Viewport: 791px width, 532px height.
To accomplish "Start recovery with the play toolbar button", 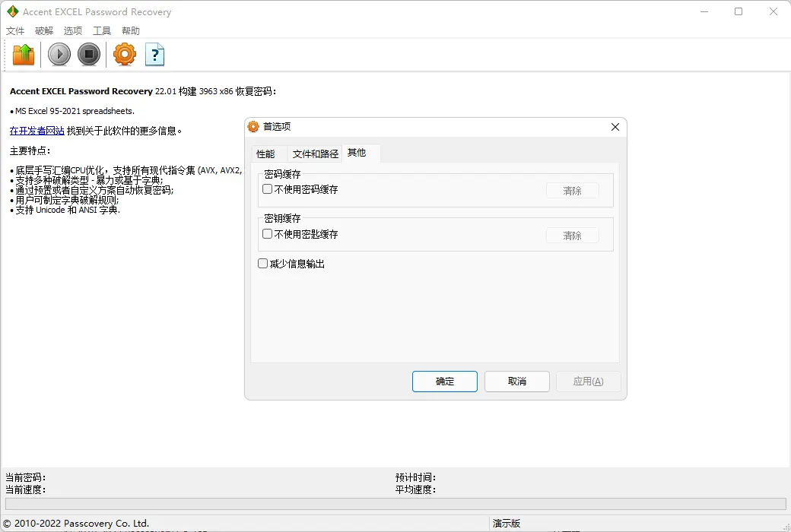I will (x=59, y=55).
